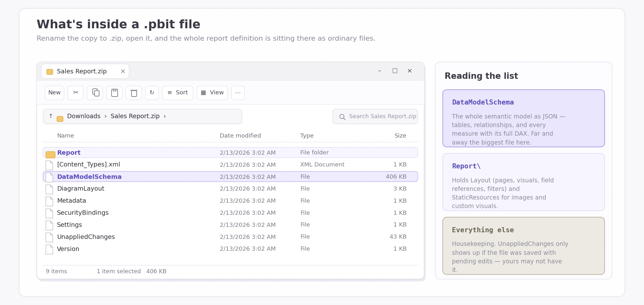The height and width of the screenshot is (305, 644).
Task: Open the more options ellipsis button
Action: point(238,93)
